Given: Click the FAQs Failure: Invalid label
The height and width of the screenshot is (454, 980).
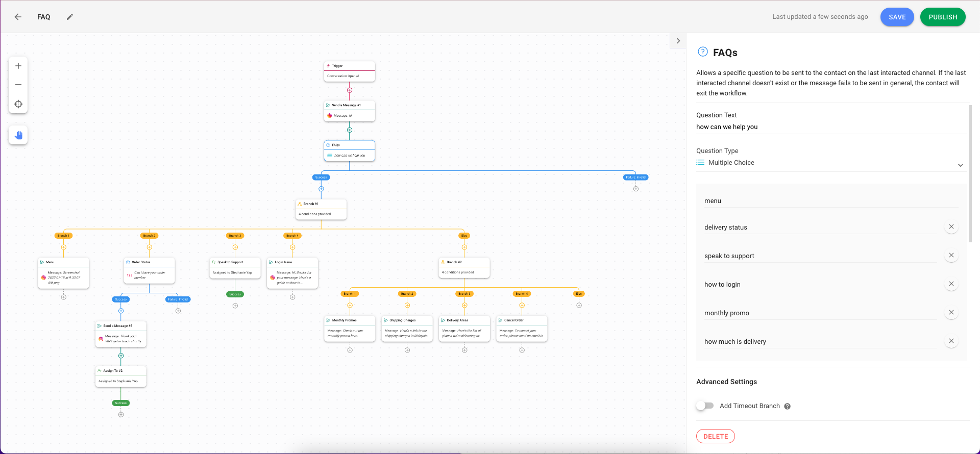Looking at the screenshot, I should [x=636, y=178].
